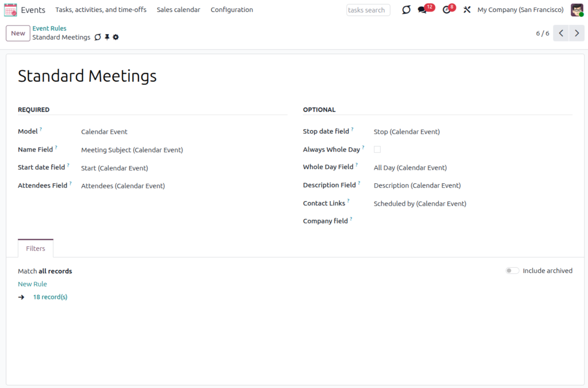588x388 pixels.
Task: Open the Stop date field selection
Action: [x=406, y=132]
